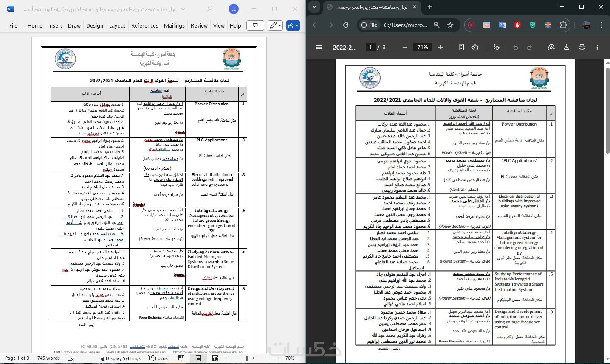Switch to the Insert ribbon tab
This screenshot has height=364, width=610.
pyautogui.click(x=55, y=25)
